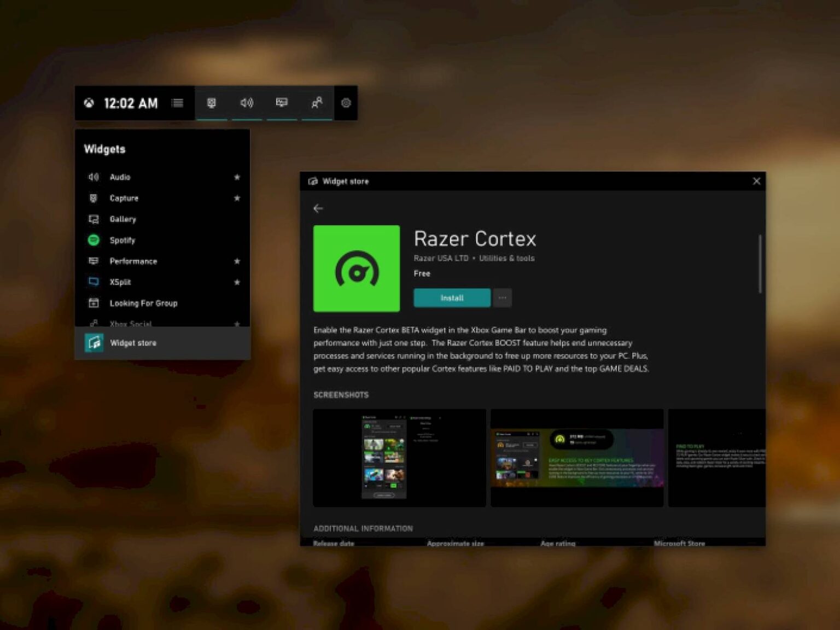Open Game Bar settings gear
The width and height of the screenshot is (840, 630).
point(346,103)
